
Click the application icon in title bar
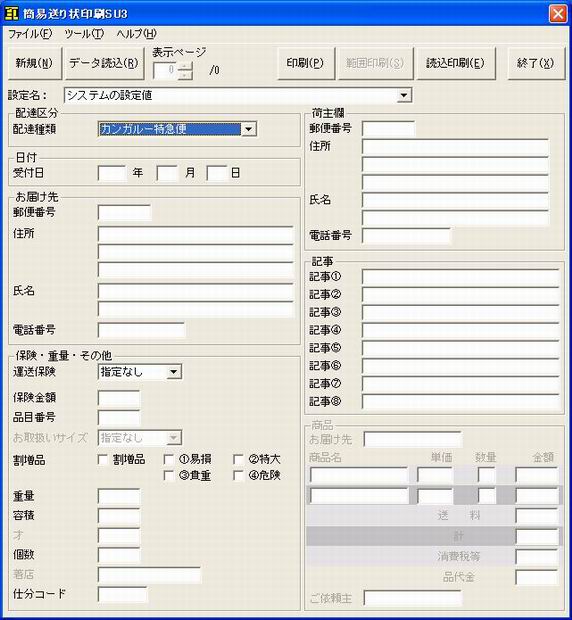pyautogui.click(x=11, y=13)
